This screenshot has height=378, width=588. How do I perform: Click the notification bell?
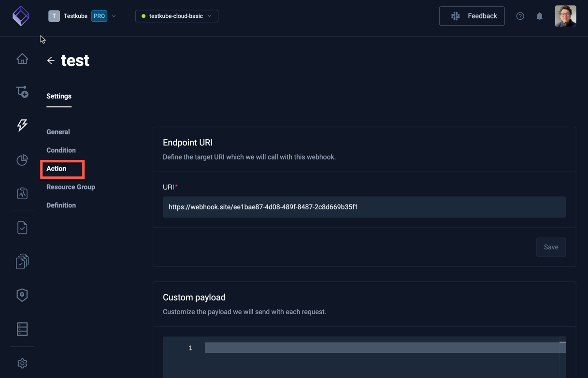click(x=539, y=16)
